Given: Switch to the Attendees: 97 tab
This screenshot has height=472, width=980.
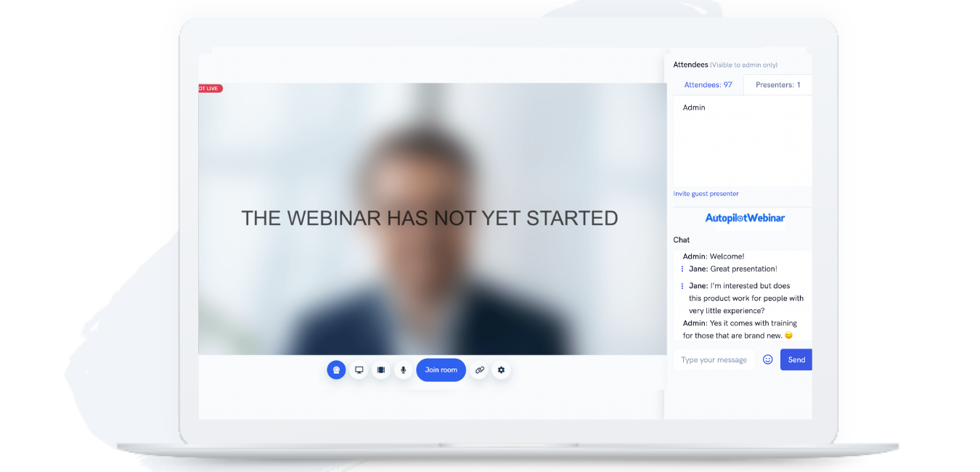Looking at the screenshot, I should point(708,85).
